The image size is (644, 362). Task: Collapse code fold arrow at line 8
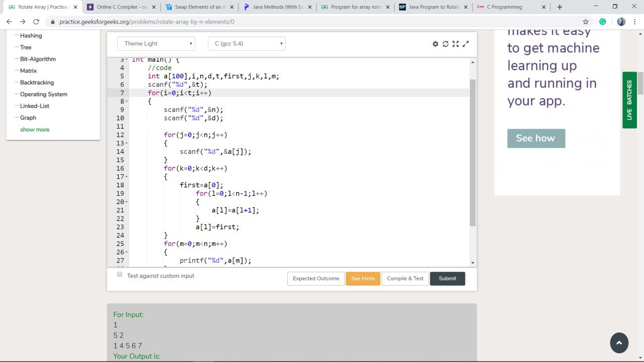click(x=126, y=102)
